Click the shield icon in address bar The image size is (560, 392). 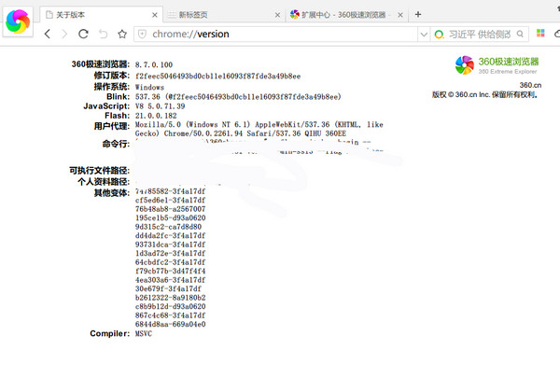[142, 34]
